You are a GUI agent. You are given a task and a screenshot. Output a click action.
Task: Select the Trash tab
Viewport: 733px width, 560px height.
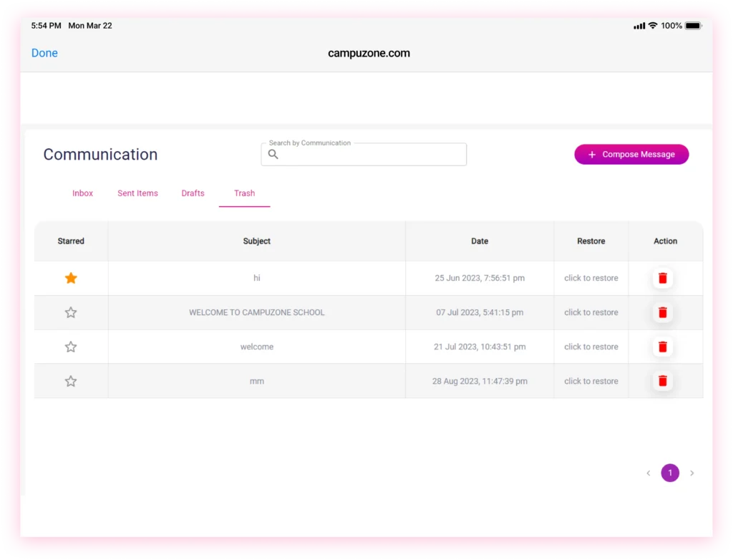pyautogui.click(x=244, y=193)
